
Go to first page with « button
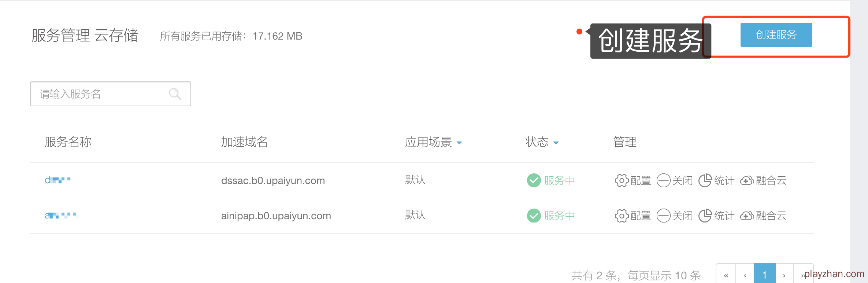coord(726,275)
